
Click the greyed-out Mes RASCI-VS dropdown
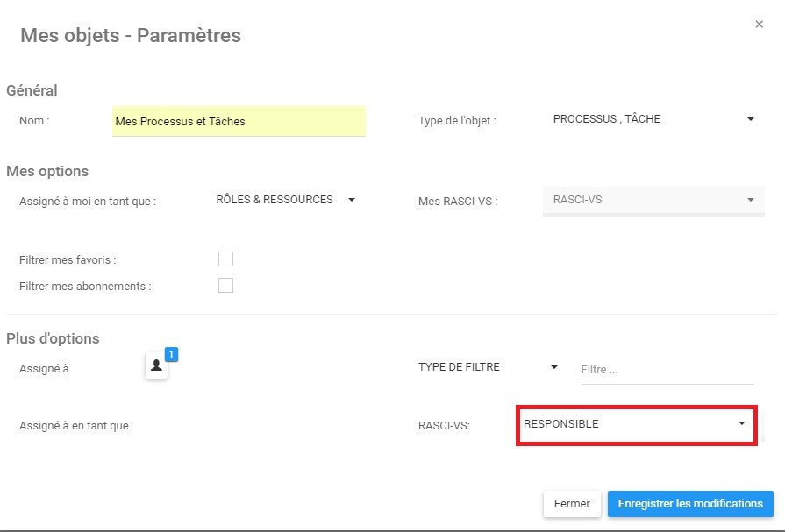[x=653, y=200]
